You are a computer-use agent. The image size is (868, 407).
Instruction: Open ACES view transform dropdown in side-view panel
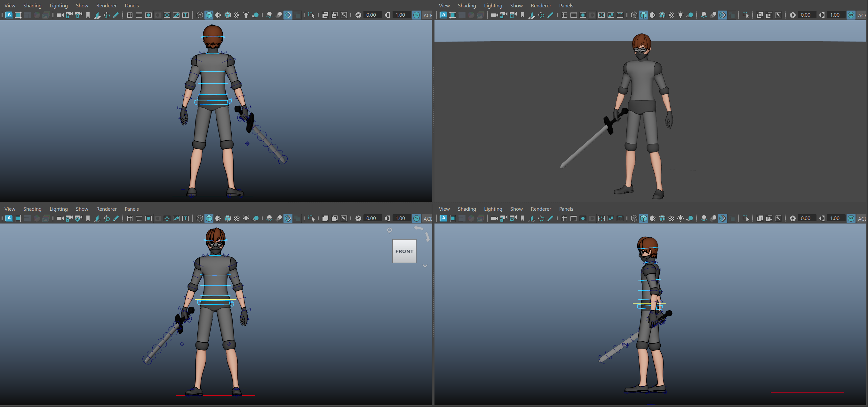point(862,218)
